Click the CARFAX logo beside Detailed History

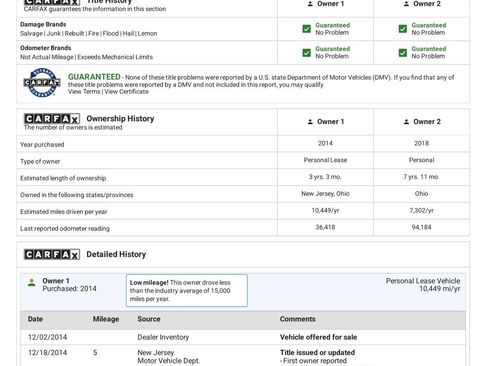pyautogui.click(x=52, y=254)
